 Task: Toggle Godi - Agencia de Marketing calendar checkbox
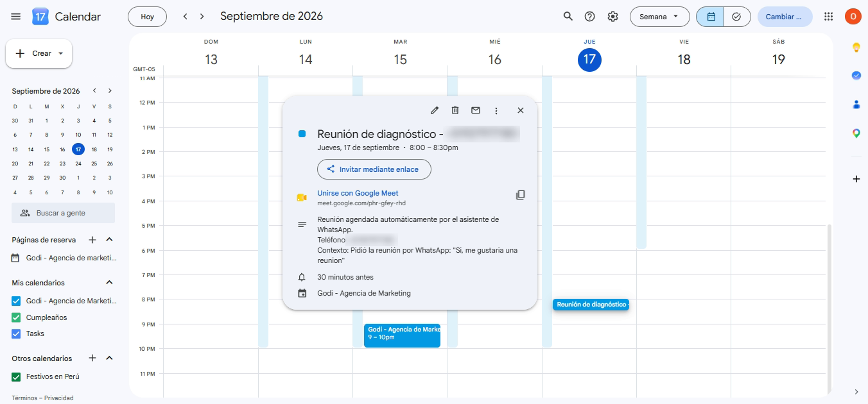tap(17, 301)
